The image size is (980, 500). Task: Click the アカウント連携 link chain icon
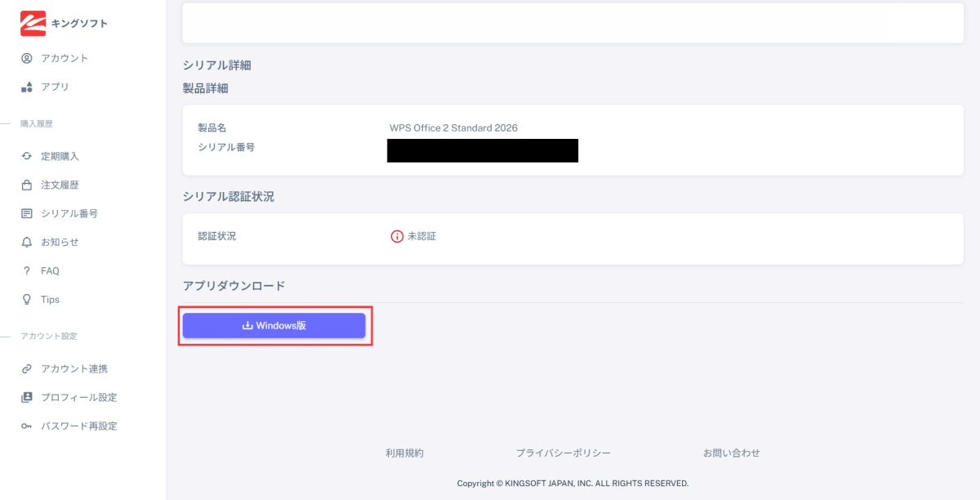pyautogui.click(x=27, y=368)
